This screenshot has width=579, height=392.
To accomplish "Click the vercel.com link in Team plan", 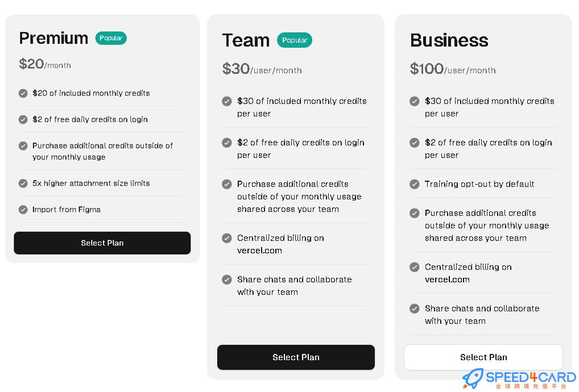I will point(259,251).
